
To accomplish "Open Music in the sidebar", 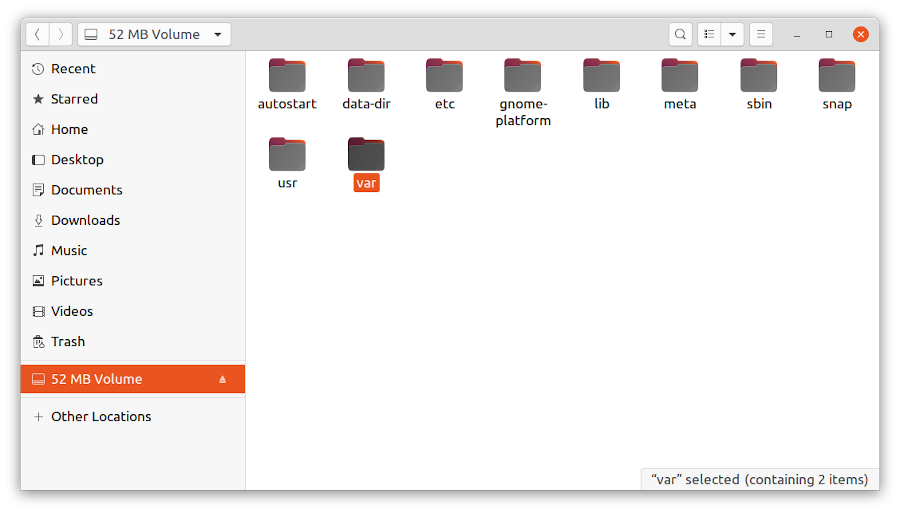I will point(133,251).
